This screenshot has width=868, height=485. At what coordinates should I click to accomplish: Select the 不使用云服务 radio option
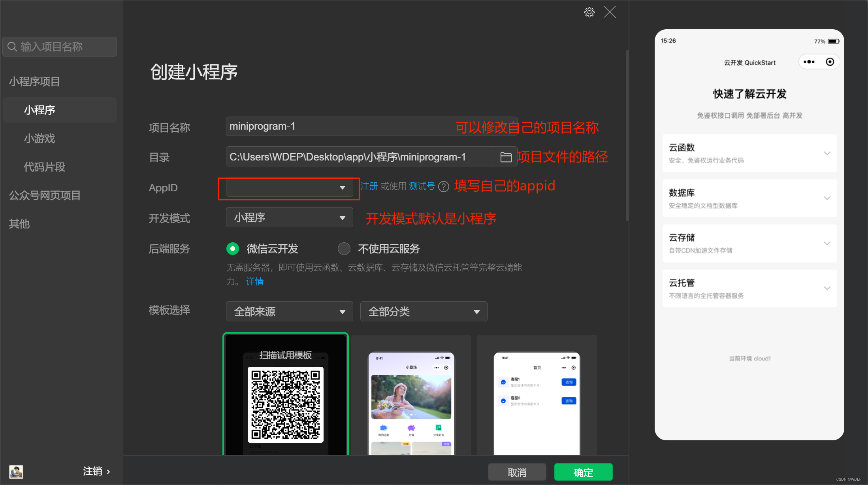(x=344, y=249)
